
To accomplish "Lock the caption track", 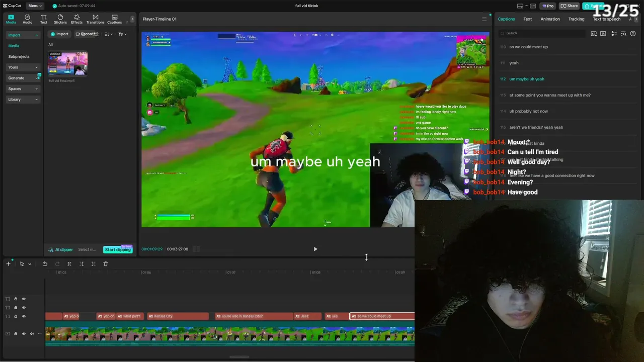I will tap(16, 316).
